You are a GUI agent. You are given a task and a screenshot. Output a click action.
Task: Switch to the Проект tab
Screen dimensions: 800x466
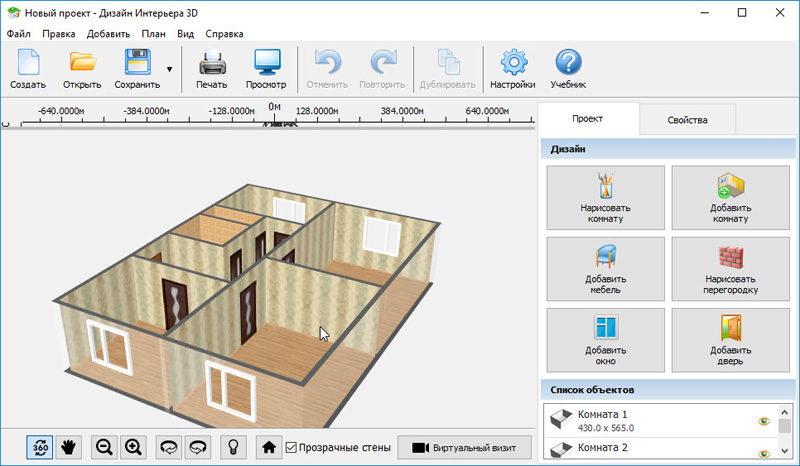(x=588, y=118)
